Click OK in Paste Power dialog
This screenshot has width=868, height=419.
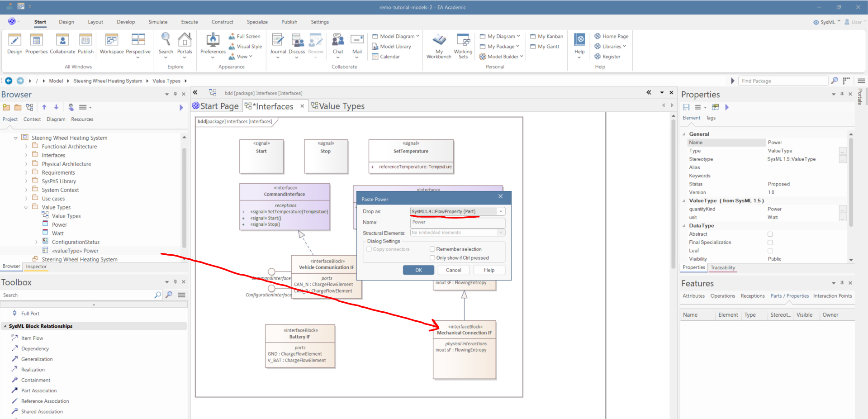pyautogui.click(x=418, y=270)
